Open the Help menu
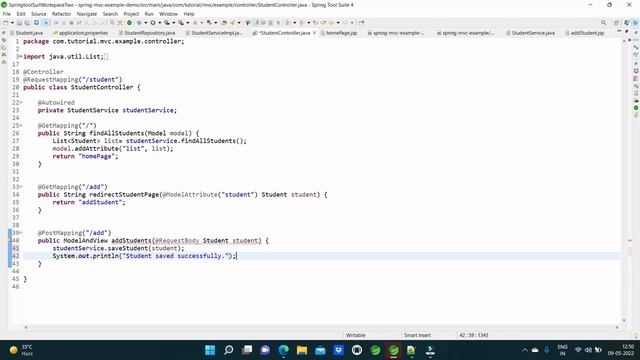Viewport: 640px width, 360px height. pos(189,14)
